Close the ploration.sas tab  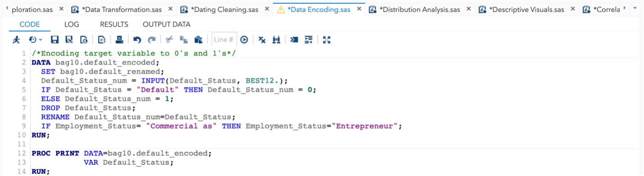click(61, 9)
